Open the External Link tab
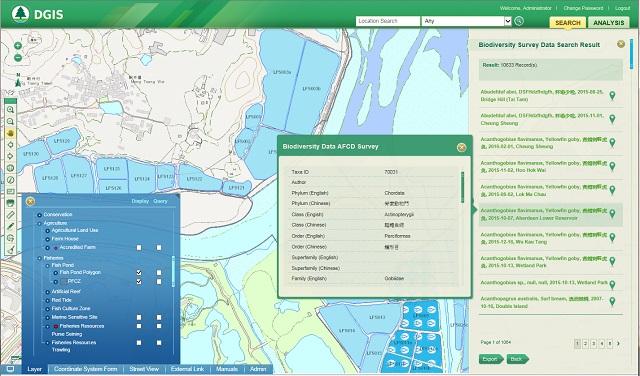This screenshot has width=640, height=376. [187, 369]
